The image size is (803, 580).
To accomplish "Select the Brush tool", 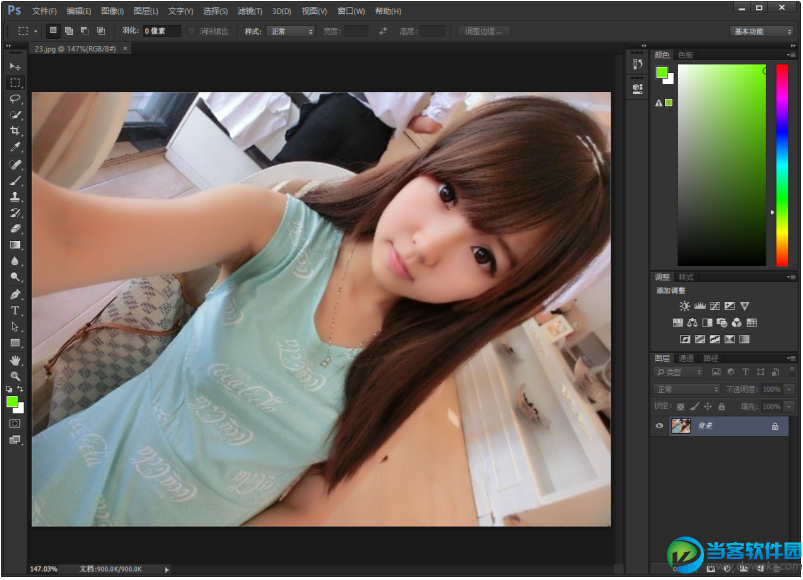I will coord(15,180).
